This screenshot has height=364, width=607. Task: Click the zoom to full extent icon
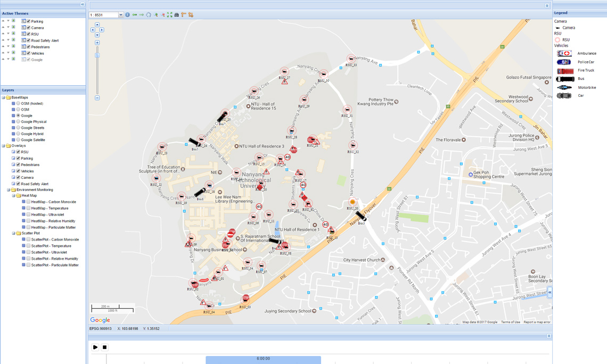(x=170, y=15)
